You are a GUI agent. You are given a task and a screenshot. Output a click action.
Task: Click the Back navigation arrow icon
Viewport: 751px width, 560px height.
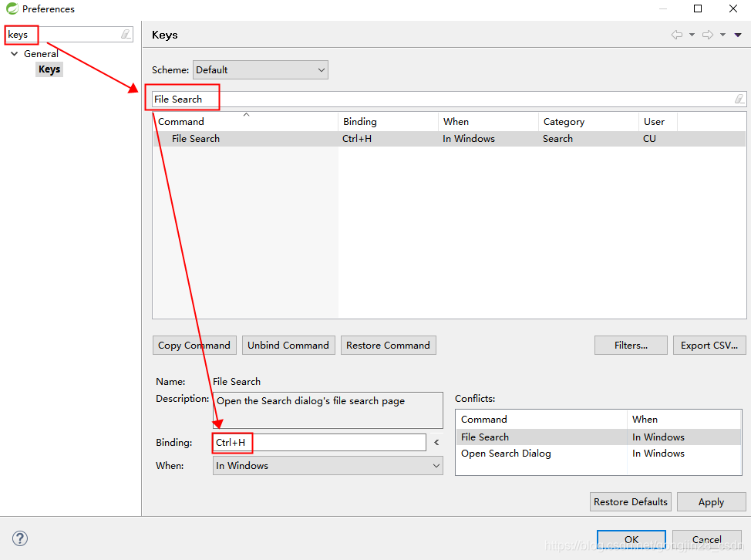pos(677,35)
